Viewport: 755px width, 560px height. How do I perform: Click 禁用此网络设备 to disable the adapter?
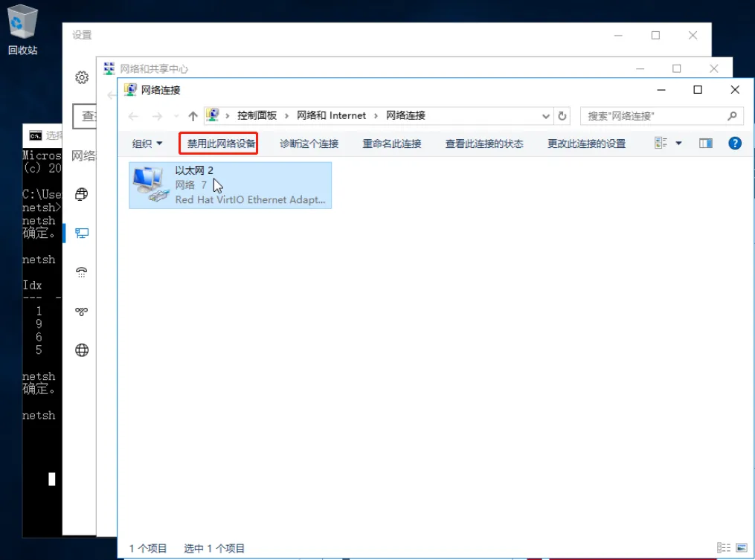click(x=218, y=143)
